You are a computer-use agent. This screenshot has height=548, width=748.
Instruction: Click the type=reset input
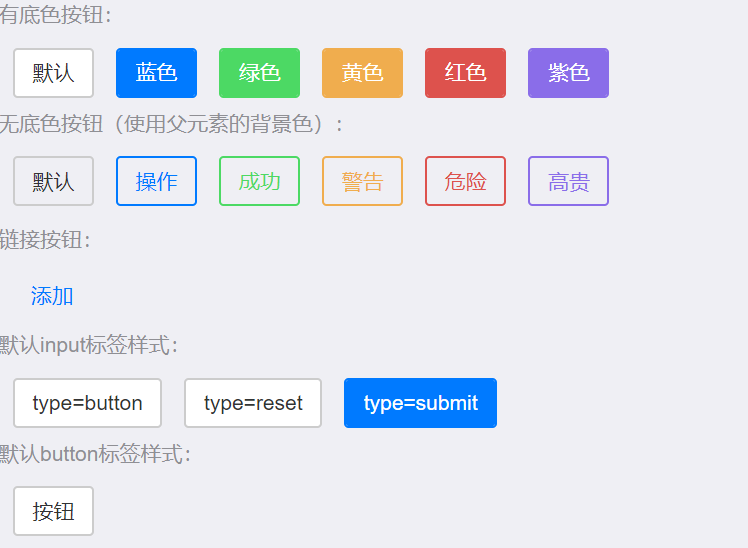tap(253, 403)
